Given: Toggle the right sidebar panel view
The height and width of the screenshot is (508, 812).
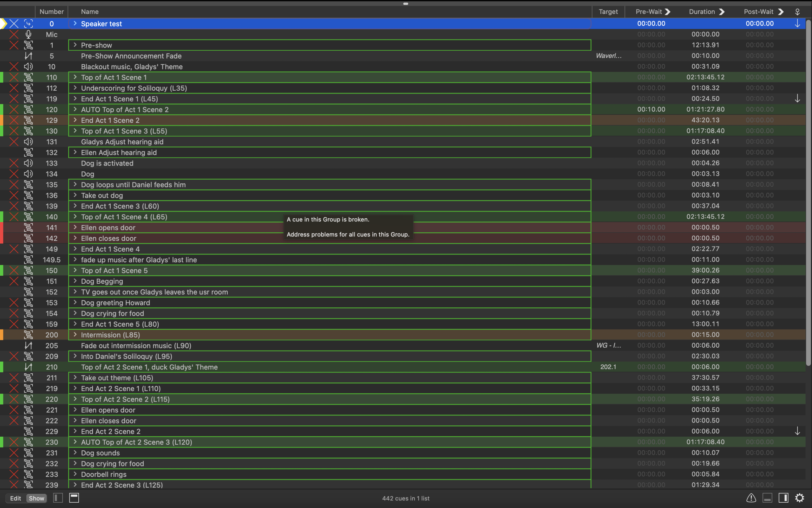Looking at the screenshot, I should (x=783, y=498).
